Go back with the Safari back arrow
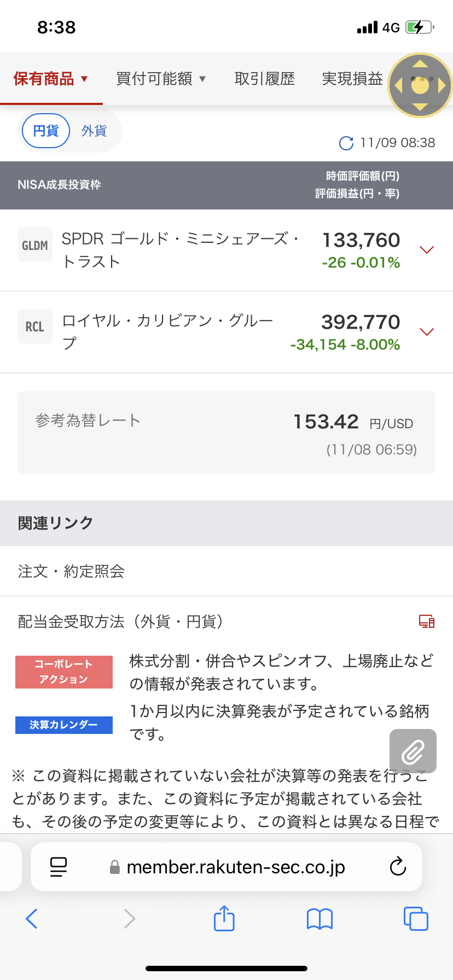The width and height of the screenshot is (453, 980). [x=32, y=918]
